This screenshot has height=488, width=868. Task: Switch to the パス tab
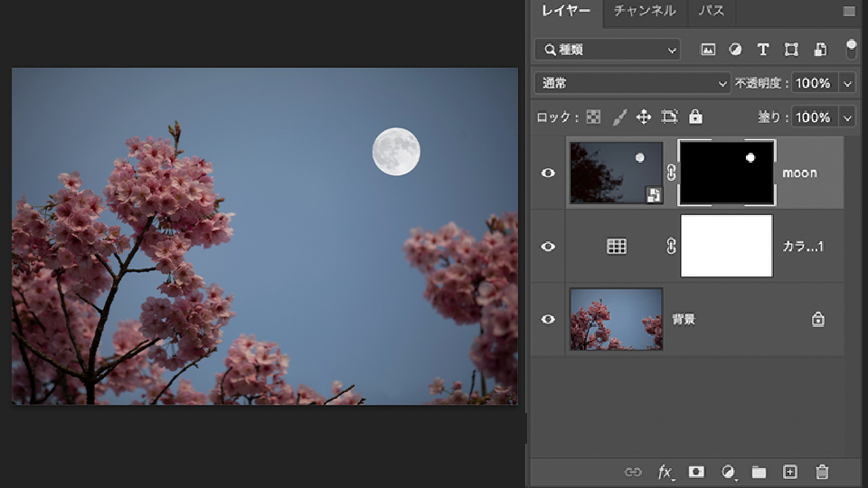tap(712, 11)
